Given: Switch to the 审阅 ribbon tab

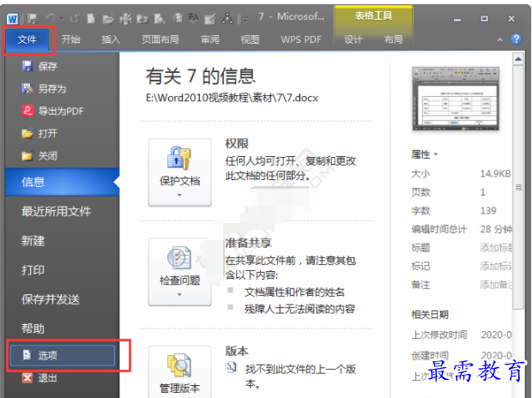Looking at the screenshot, I should [210, 39].
